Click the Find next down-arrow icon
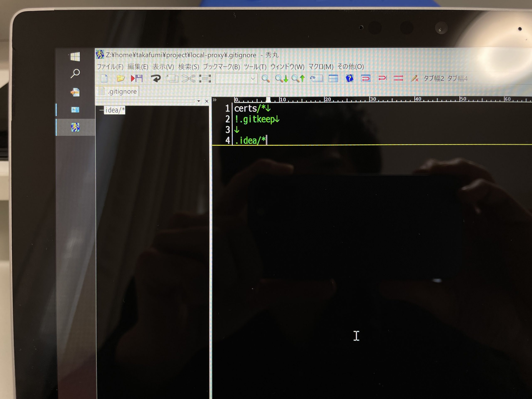Image resolution: width=532 pixels, height=399 pixels. 282,79
